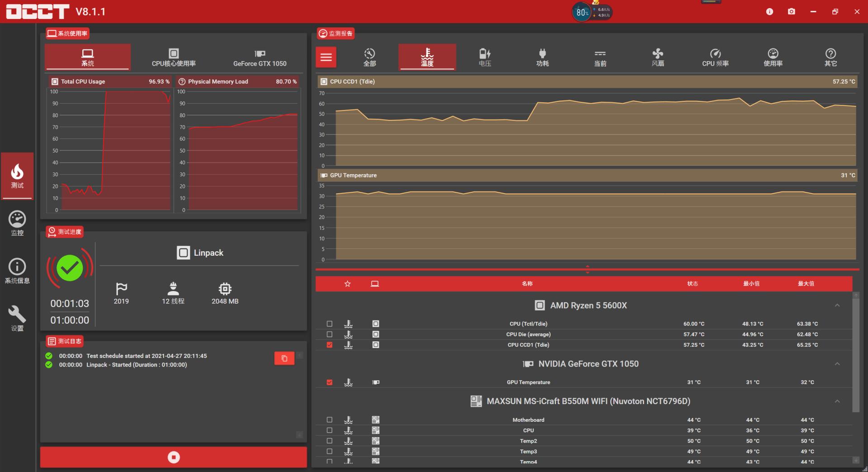Stop the running Linpack test

tap(174, 458)
